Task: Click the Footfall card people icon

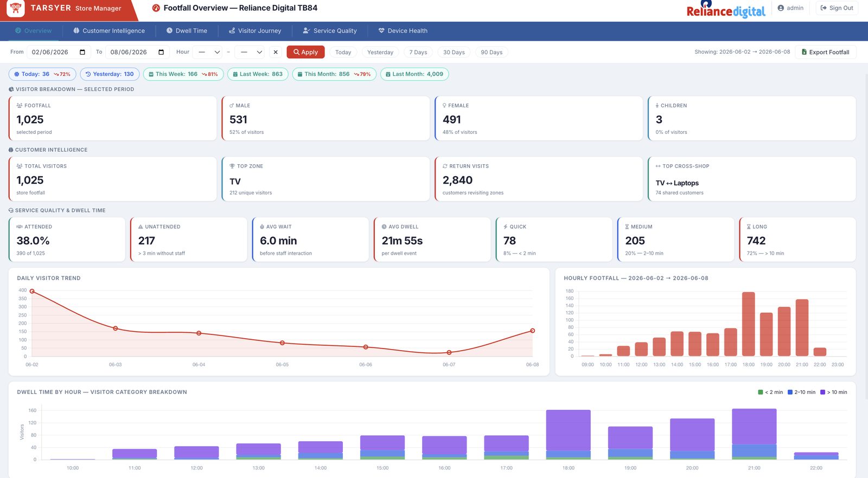Action: click(x=20, y=106)
